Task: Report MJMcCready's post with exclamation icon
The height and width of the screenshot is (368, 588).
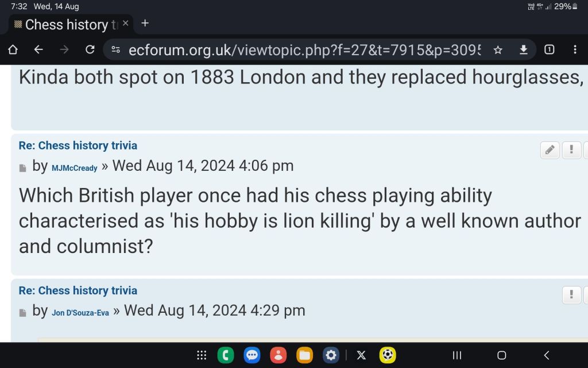Action: coord(571,150)
